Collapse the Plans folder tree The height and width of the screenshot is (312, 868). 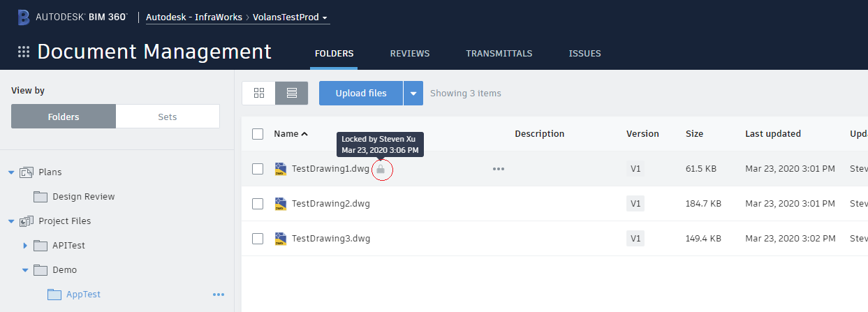11,172
